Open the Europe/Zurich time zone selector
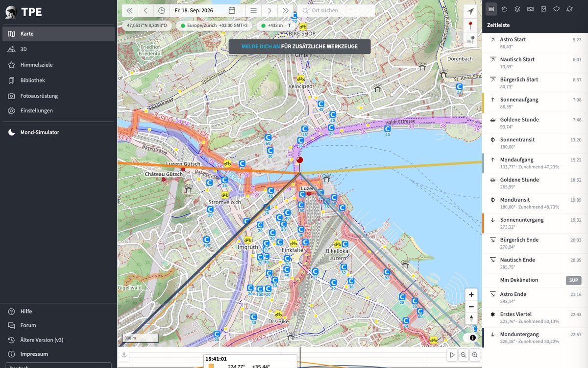The height and width of the screenshot is (368, 588). click(x=214, y=25)
